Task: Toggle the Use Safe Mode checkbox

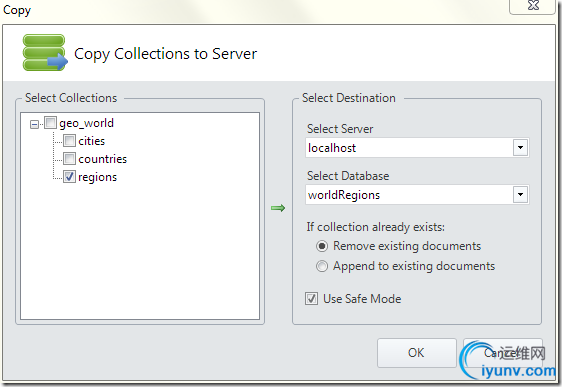Action: pos(311,298)
